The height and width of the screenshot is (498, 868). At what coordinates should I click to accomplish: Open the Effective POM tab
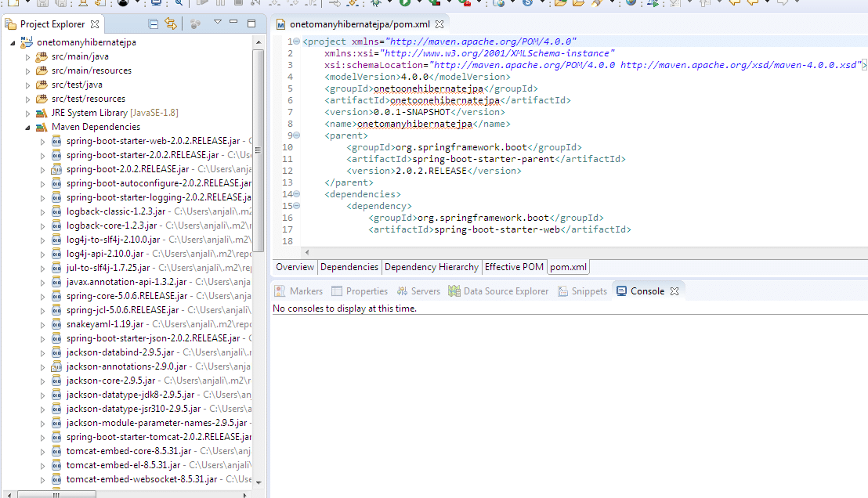514,267
